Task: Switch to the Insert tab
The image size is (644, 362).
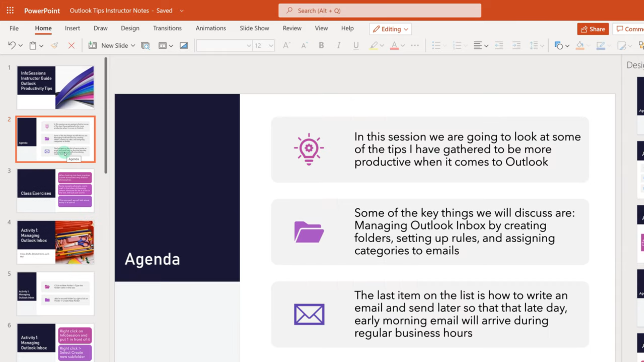Action: (72, 28)
